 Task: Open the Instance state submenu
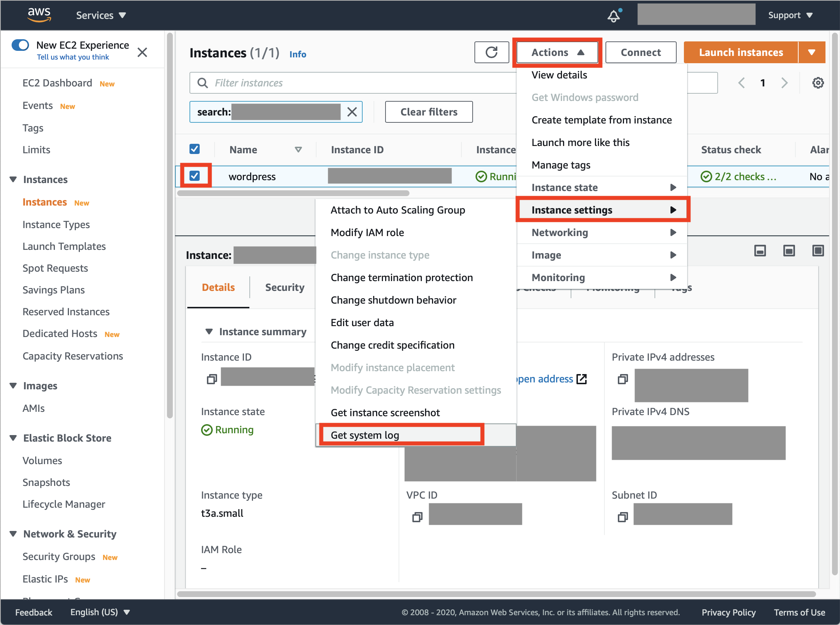click(602, 188)
